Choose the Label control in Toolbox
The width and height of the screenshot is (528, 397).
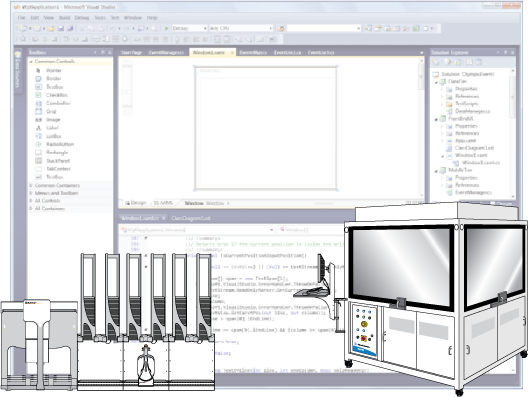click(52, 128)
